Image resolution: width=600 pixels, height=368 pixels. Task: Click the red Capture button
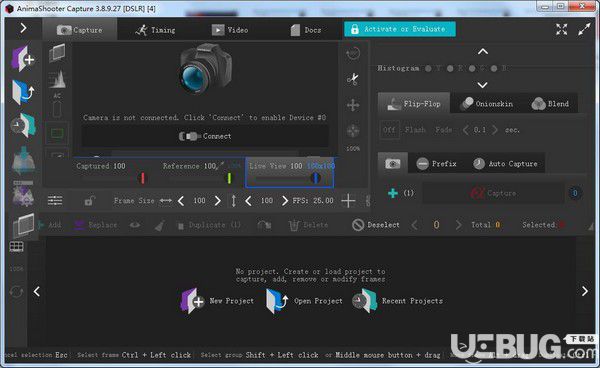pos(494,194)
